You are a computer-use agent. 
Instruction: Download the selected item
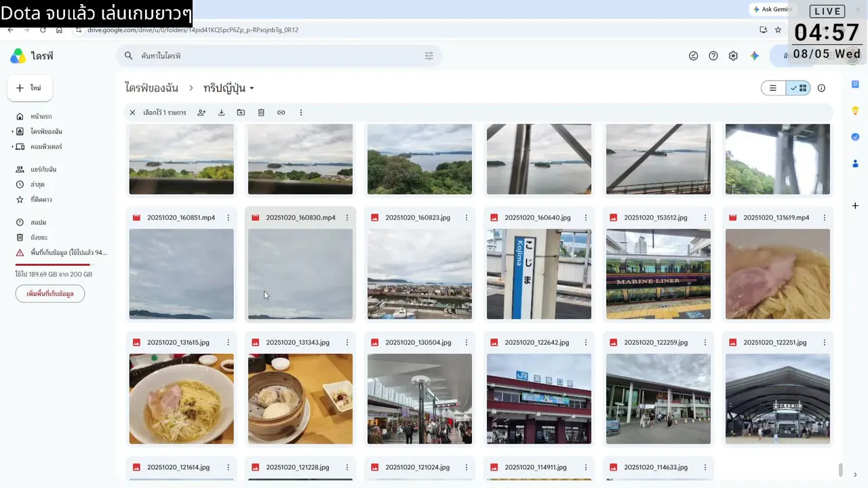221,113
